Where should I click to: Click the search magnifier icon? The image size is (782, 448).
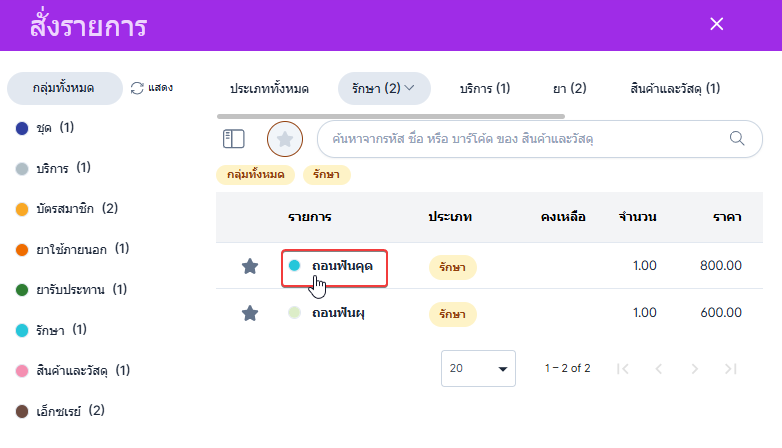point(738,139)
